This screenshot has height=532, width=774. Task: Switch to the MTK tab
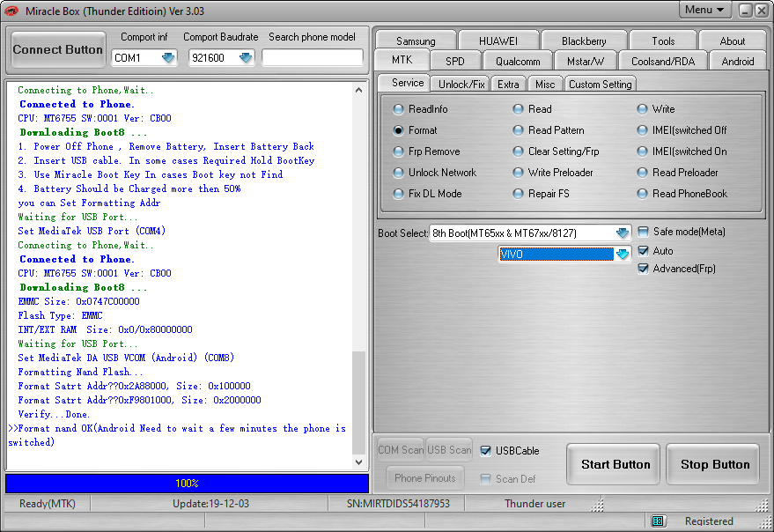tap(402, 60)
